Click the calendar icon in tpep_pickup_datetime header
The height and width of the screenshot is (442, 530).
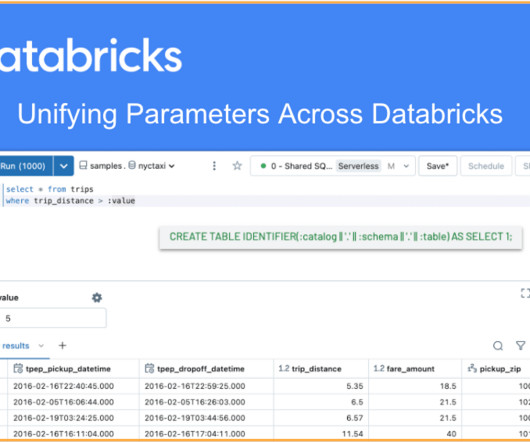pos(18,368)
